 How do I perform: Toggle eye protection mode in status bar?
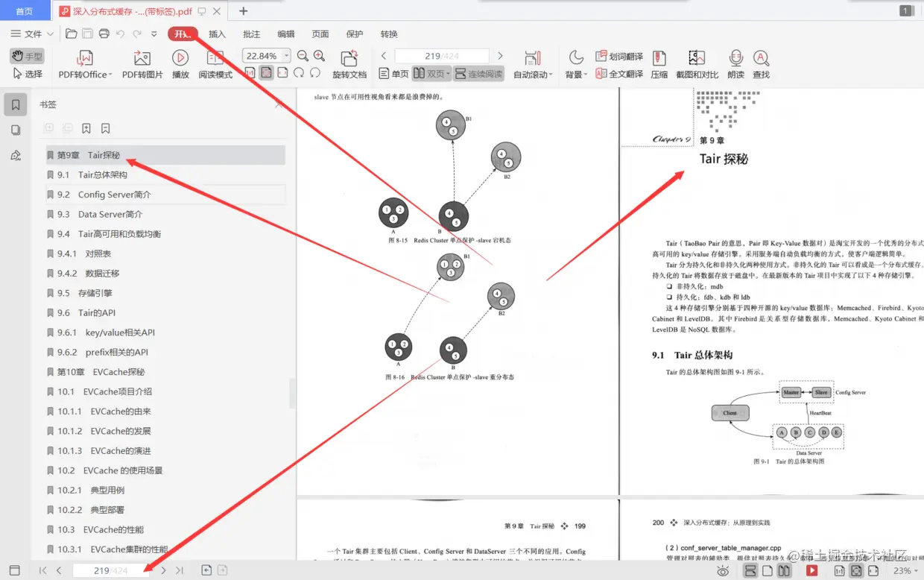tap(723, 570)
